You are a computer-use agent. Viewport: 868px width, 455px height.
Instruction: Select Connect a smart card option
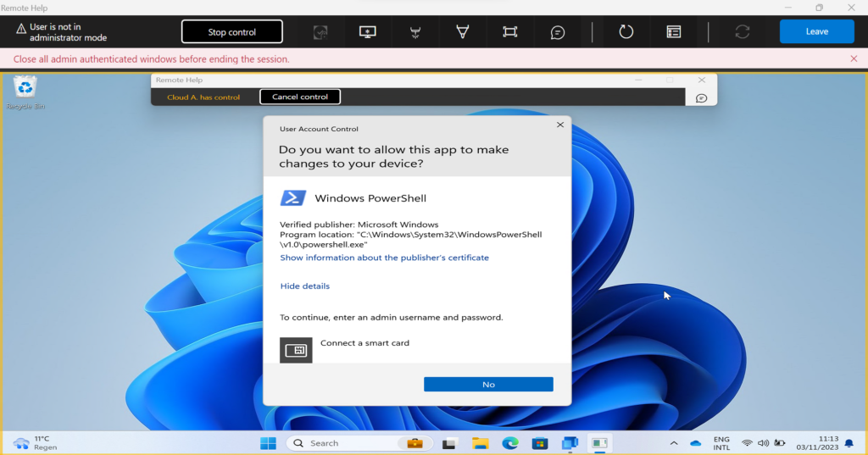click(344, 350)
